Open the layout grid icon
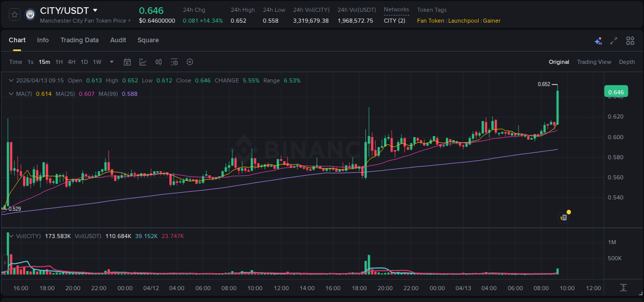This screenshot has width=644, height=302. tap(630, 40)
